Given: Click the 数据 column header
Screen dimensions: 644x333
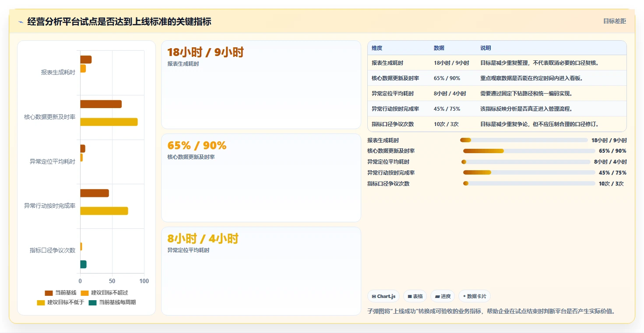Looking at the screenshot, I should click(439, 48).
